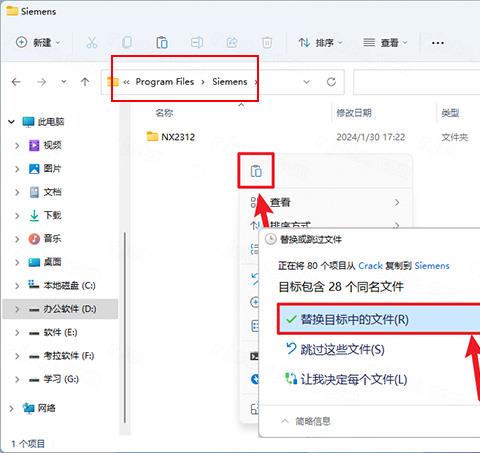Select Documents (文档) in sidebar
The width and height of the screenshot is (480, 453).
[x=45, y=192]
